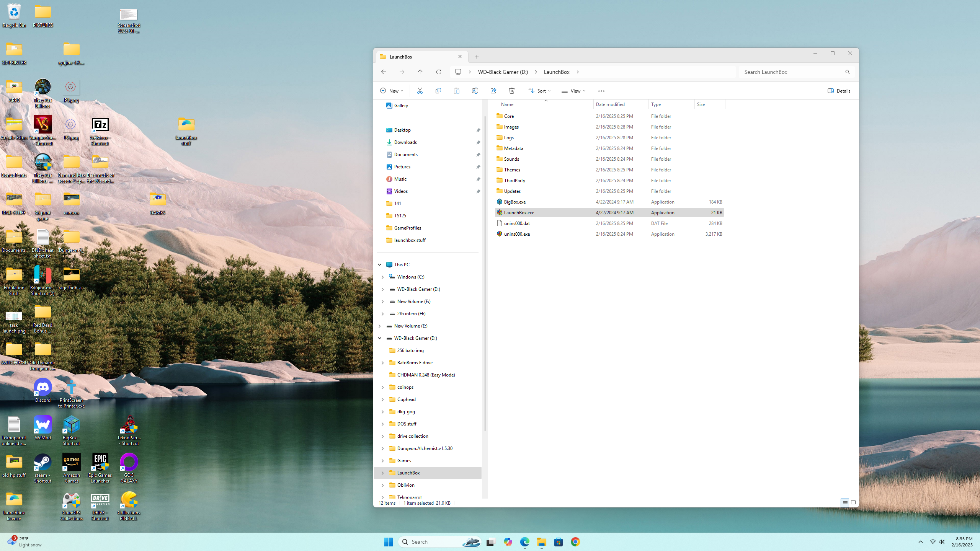The height and width of the screenshot is (551, 980).
Task: Open system tray hidden icons chevron
Action: pyautogui.click(x=921, y=542)
